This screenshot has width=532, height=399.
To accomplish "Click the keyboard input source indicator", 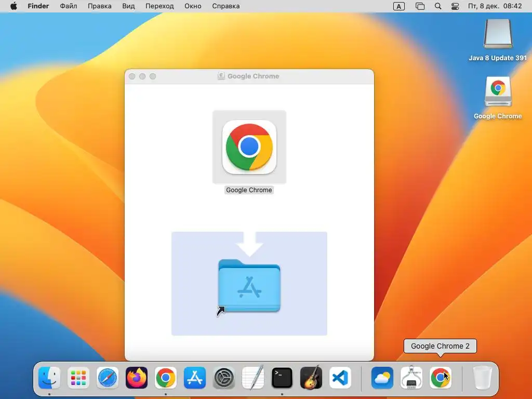I will (398, 6).
